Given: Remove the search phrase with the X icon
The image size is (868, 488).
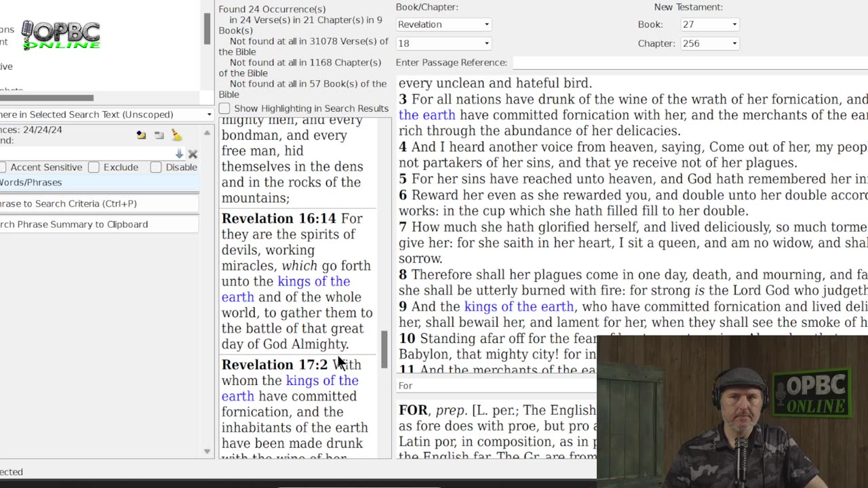Looking at the screenshot, I should (x=193, y=154).
